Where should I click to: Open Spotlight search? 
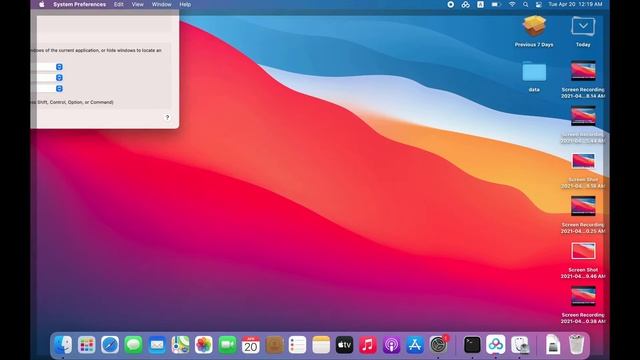526,4
